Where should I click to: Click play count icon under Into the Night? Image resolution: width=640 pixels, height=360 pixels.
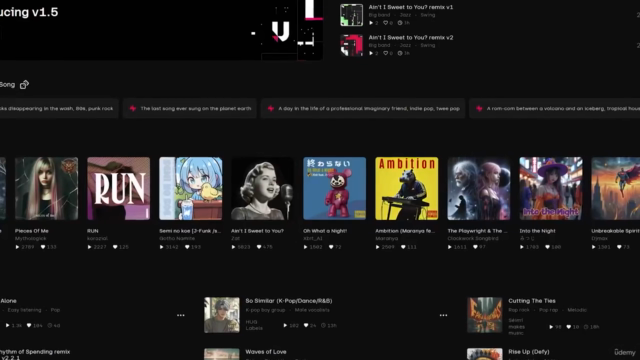point(522,247)
